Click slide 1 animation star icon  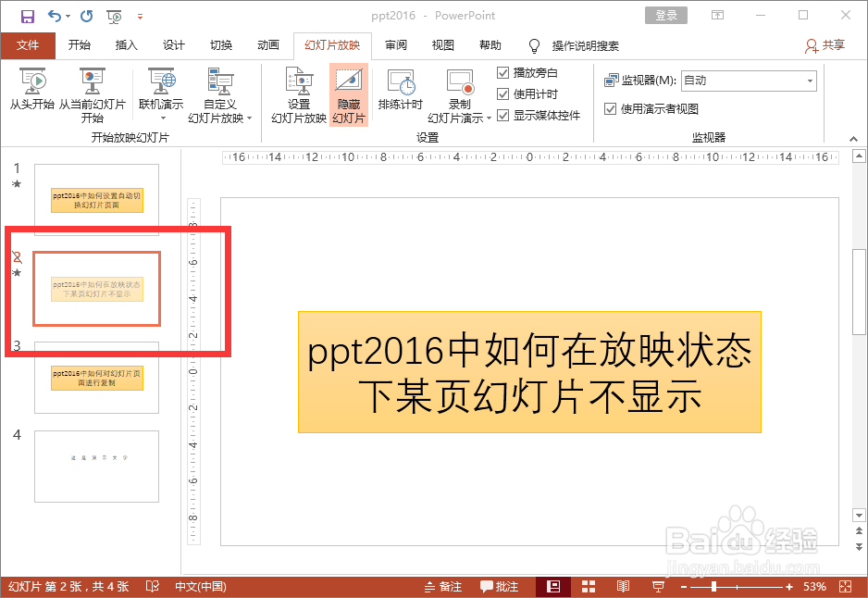click(17, 183)
